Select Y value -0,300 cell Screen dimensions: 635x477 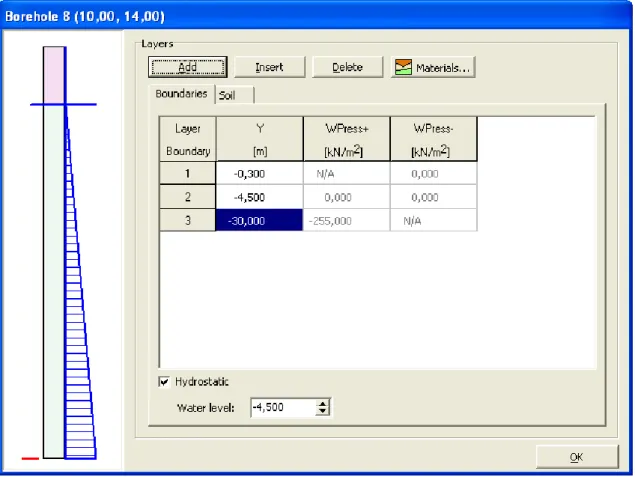(x=260, y=174)
